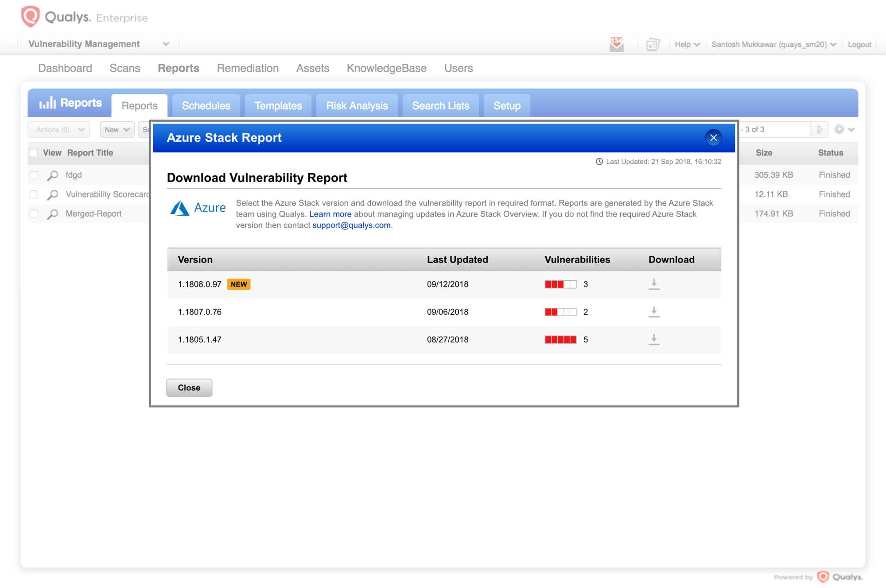
Task: Expand the Vulnerability Management module dropdown
Action: [x=166, y=44]
